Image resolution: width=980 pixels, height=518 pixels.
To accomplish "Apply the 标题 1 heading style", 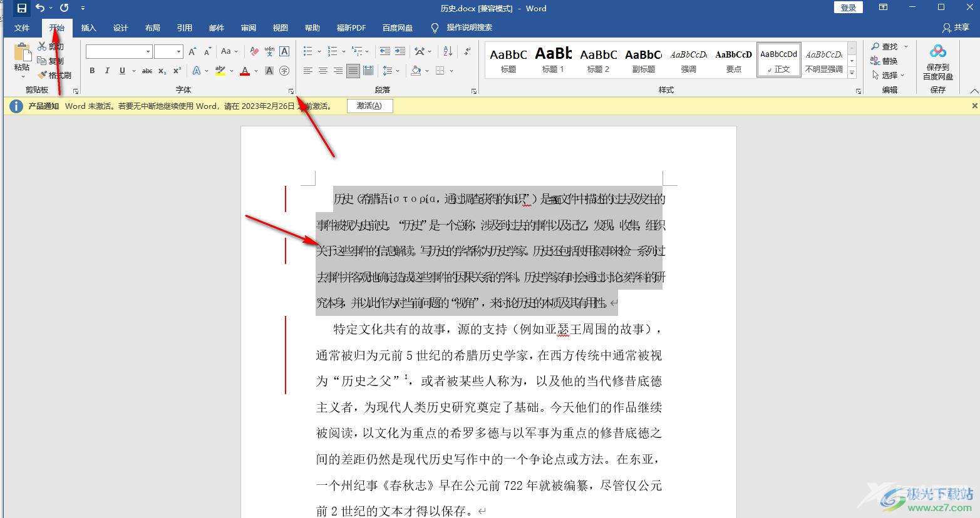I will pyautogui.click(x=553, y=60).
